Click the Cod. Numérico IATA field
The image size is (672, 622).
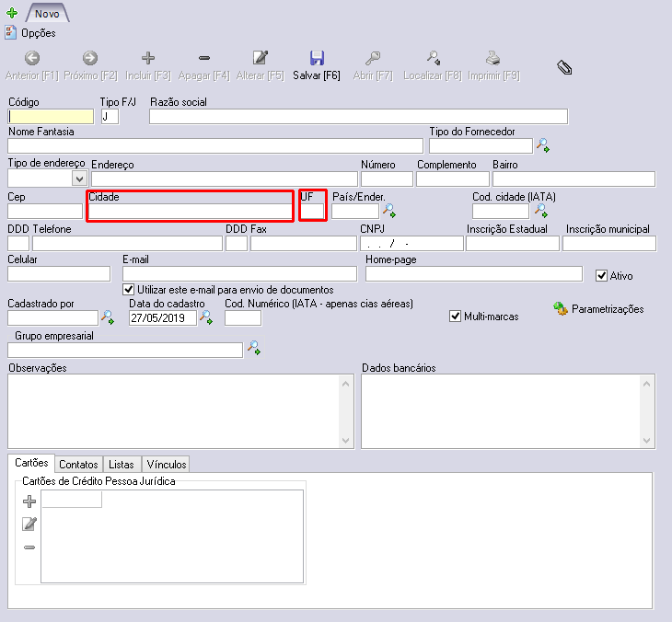[243, 317]
